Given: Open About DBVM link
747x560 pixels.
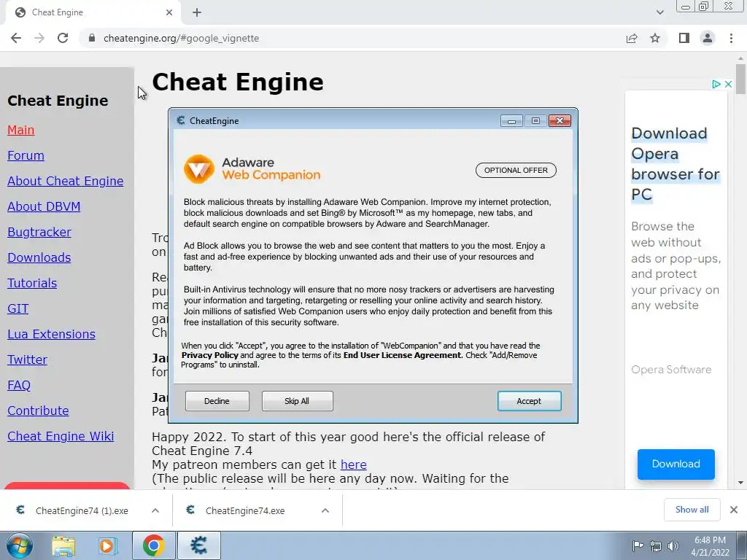Looking at the screenshot, I should coord(44,206).
